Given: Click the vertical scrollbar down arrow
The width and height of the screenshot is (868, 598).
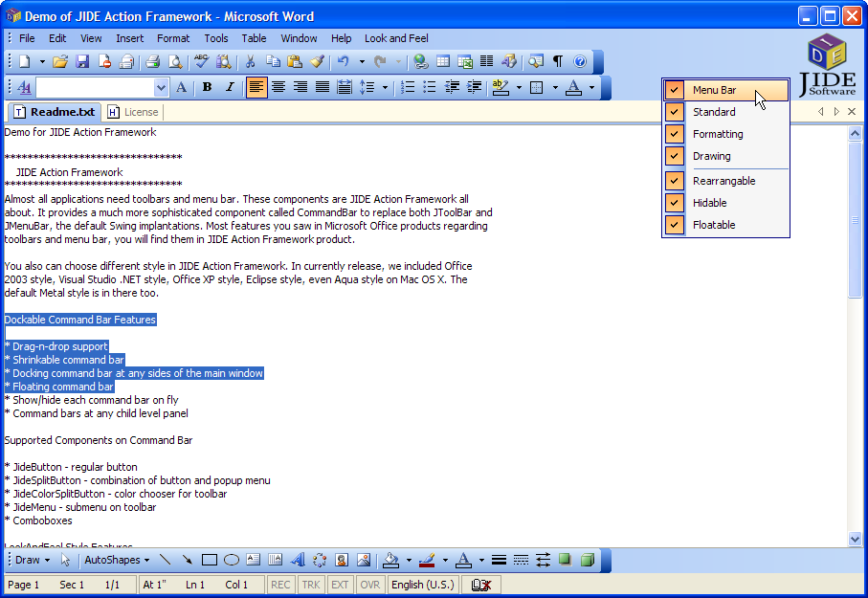Looking at the screenshot, I should [x=855, y=539].
